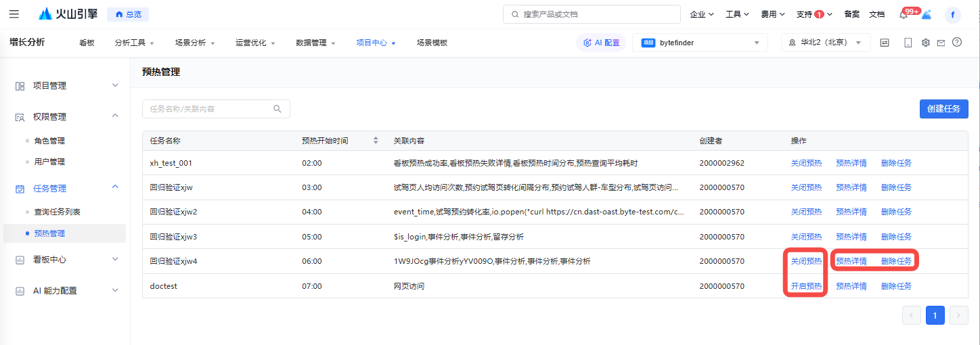Click 项目管理 sidebar icon
980x345 pixels.
(x=20, y=86)
